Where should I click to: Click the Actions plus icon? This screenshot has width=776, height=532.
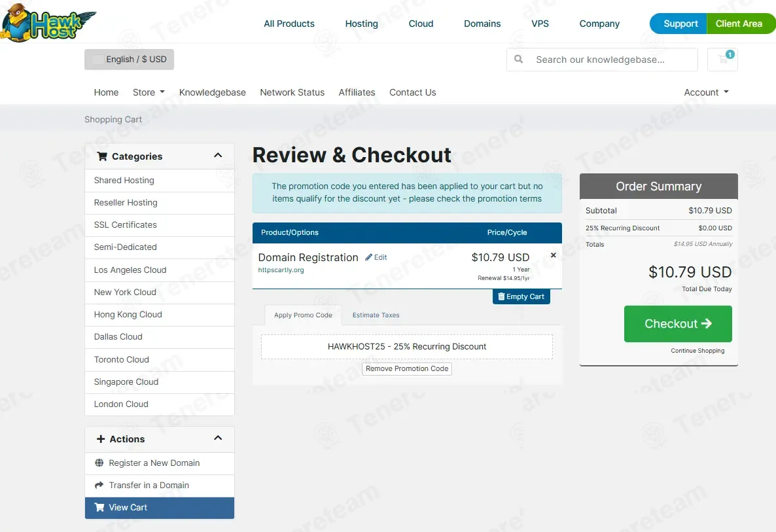point(101,439)
